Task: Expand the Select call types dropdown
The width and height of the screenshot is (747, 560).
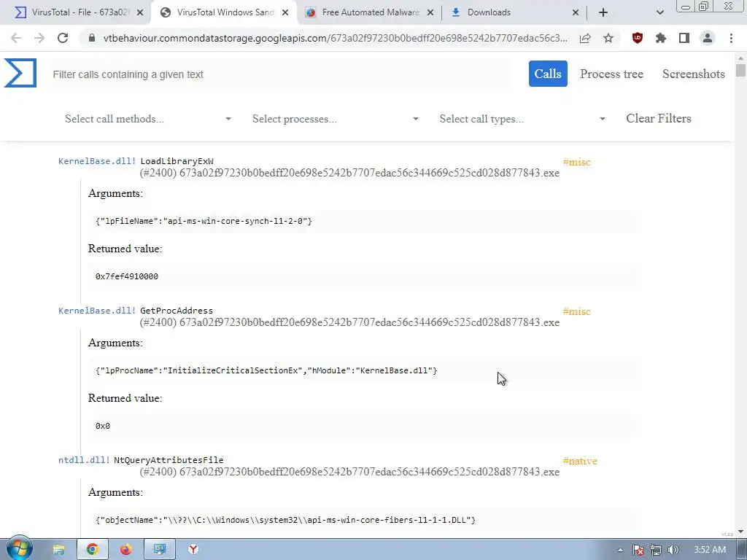Action: [x=522, y=119]
